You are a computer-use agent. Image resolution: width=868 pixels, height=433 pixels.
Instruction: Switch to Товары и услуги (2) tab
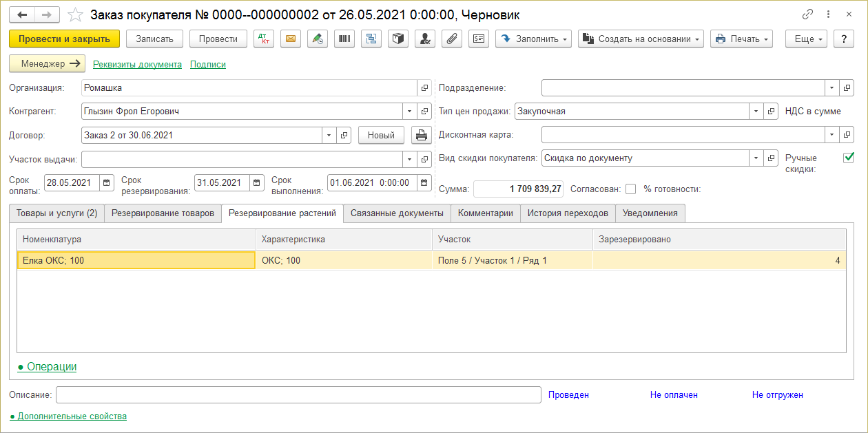point(56,213)
